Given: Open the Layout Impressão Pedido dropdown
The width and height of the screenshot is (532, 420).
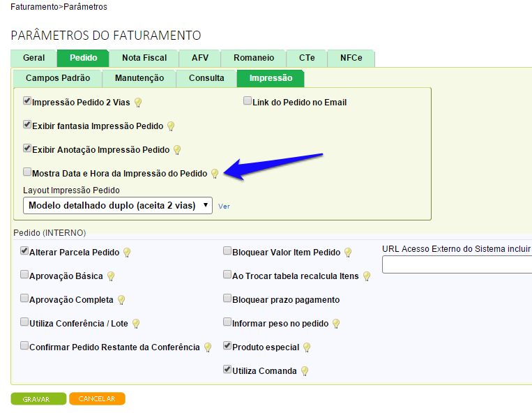Looking at the screenshot, I should pyautogui.click(x=118, y=205).
